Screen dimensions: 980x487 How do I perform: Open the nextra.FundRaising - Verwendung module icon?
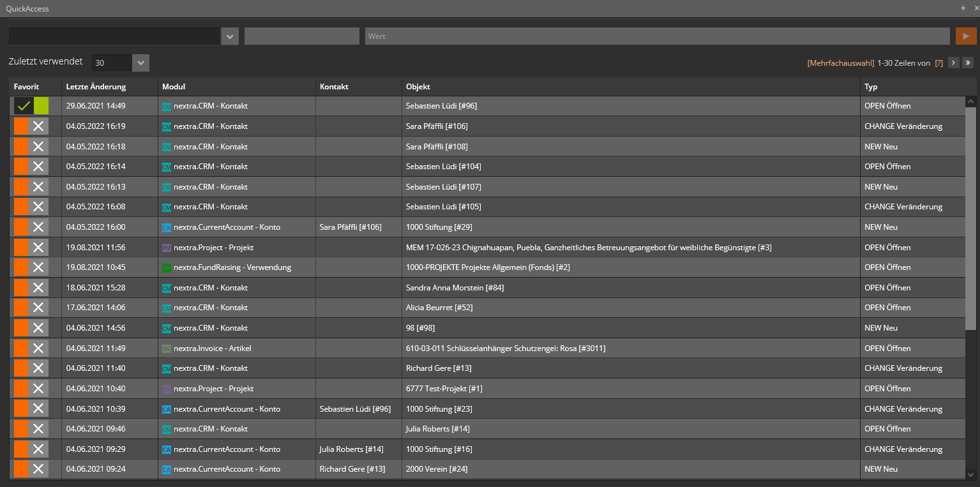167,267
